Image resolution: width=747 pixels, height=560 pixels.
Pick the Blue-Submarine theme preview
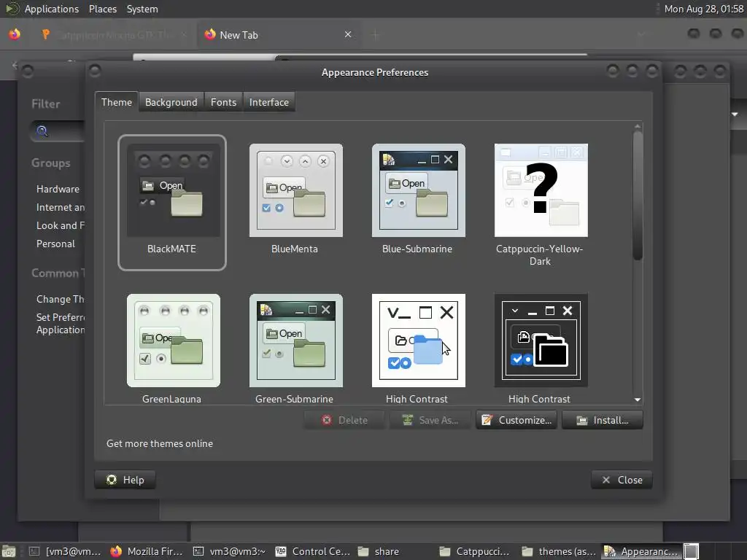pyautogui.click(x=418, y=190)
